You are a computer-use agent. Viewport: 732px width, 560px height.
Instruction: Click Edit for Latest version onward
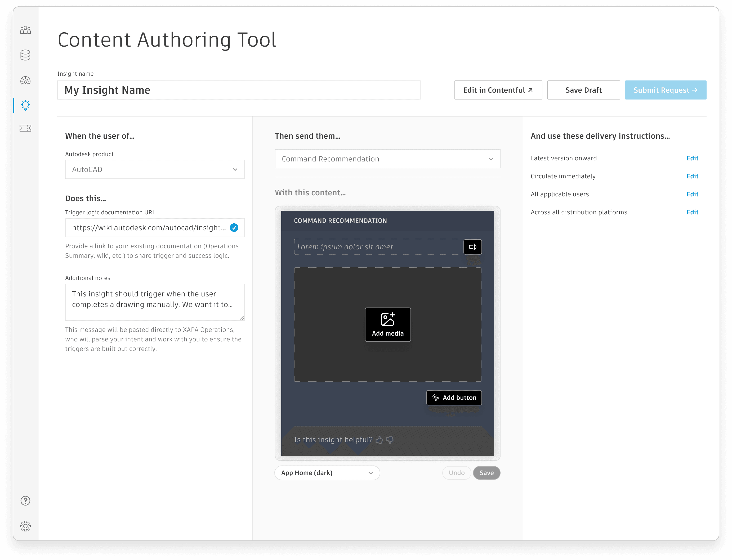click(692, 158)
